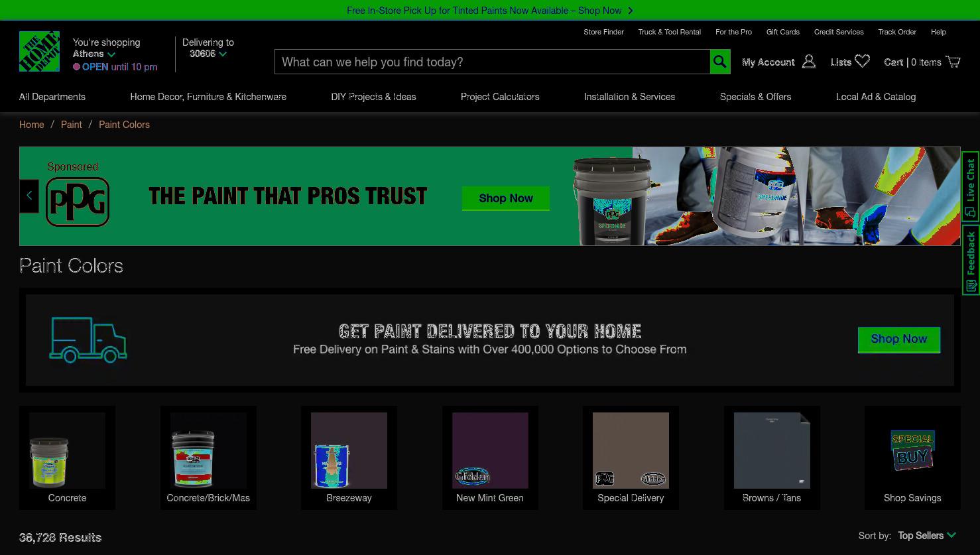This screenshot has width=980, height=555.
Task: Click the search input field
Action: pyautogui.click(x=492, y=62)
